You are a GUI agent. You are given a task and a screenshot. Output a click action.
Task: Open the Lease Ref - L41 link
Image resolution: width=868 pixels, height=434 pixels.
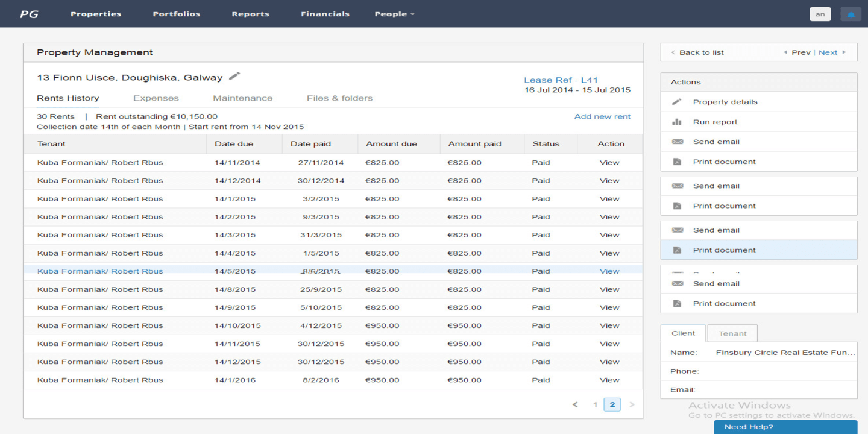click(x=561, y=80)
